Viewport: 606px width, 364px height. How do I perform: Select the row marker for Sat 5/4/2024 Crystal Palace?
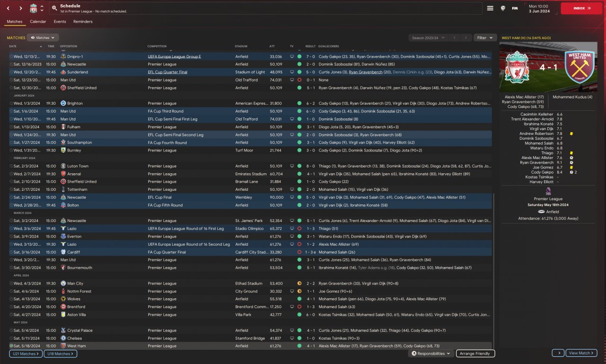point(11,330)
